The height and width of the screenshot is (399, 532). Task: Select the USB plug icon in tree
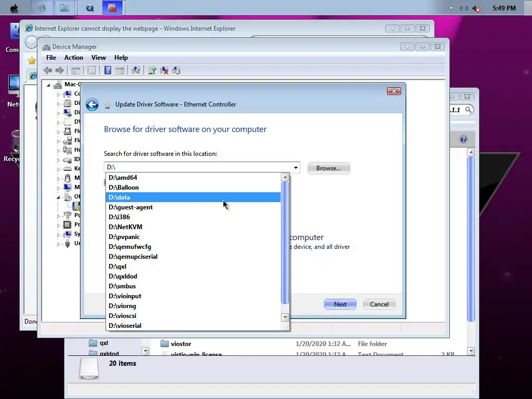pyautogui.click(x=68, y=244)
